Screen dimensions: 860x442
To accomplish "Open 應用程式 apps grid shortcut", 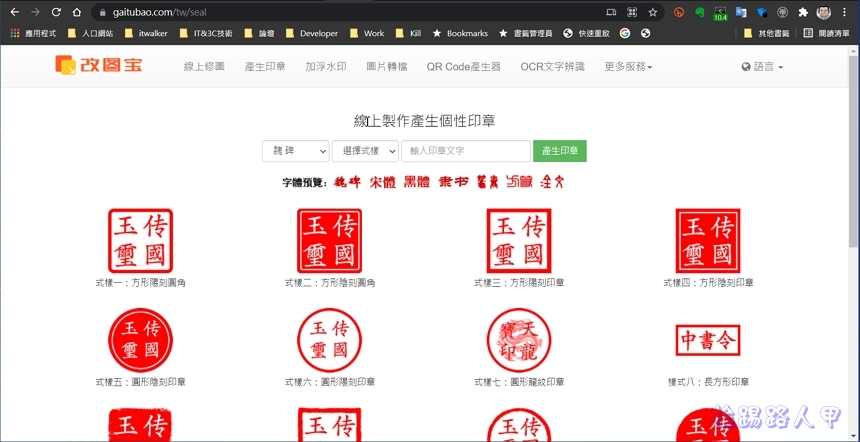I will 33,33.
